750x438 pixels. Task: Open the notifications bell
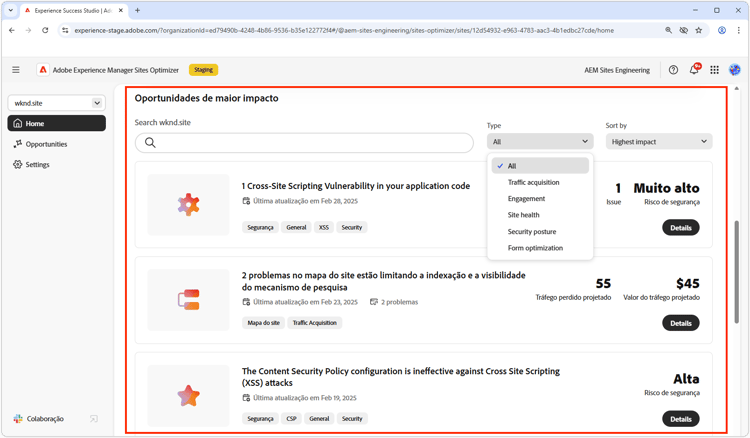(694, 70)
